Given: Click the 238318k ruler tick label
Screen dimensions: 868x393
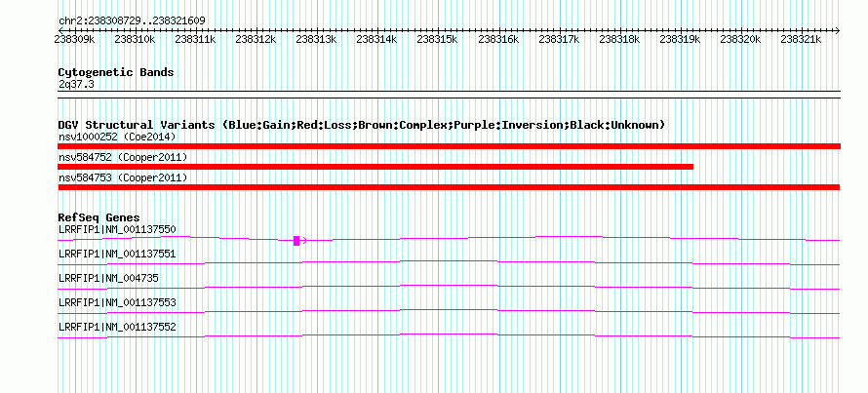Looking at the screenshot, I should [x=619, y=40].
